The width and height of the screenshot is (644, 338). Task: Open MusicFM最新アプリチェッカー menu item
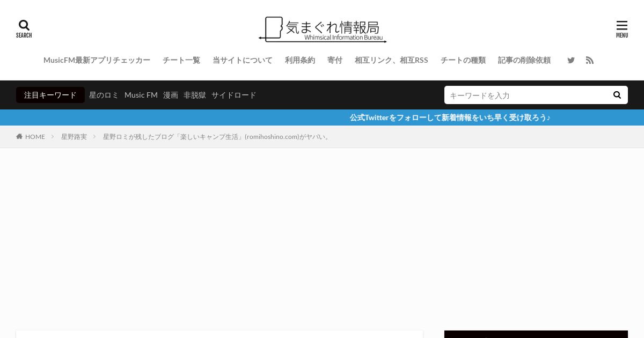point(97,60)
